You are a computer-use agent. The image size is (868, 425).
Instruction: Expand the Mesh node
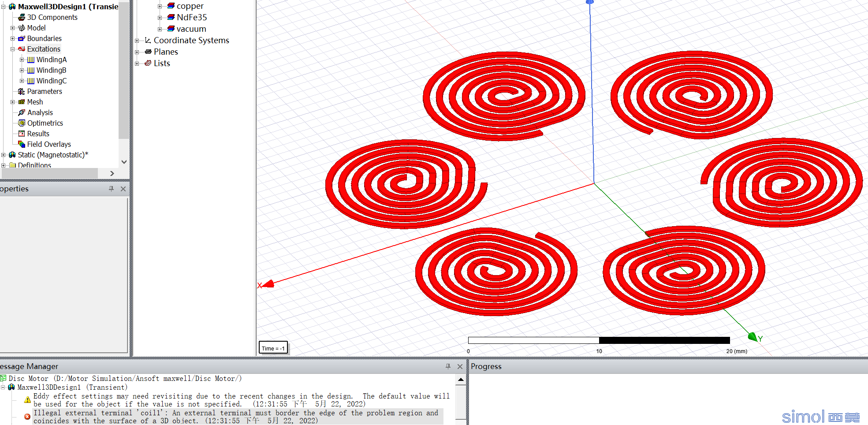[12, 102]
